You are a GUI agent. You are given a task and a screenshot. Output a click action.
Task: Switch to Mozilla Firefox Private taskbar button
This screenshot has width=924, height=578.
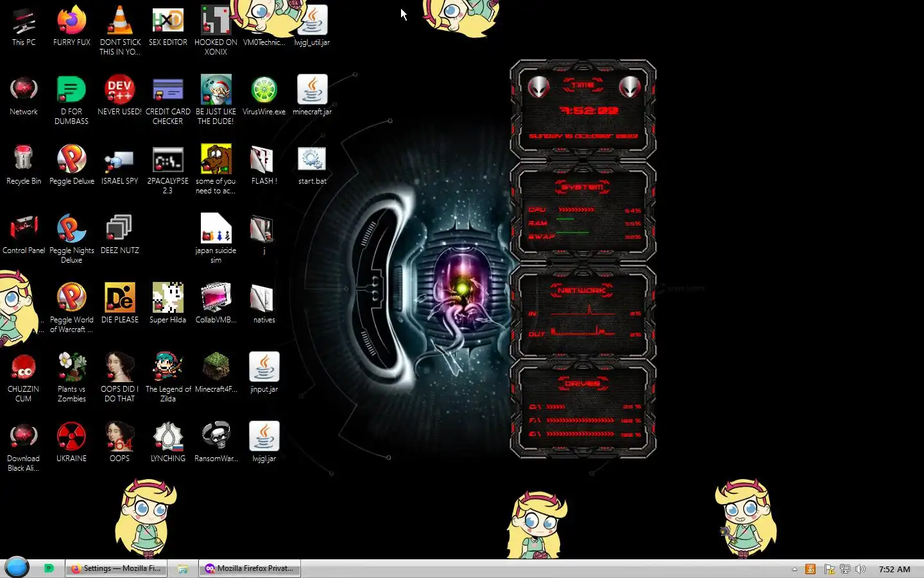[250, 568]
